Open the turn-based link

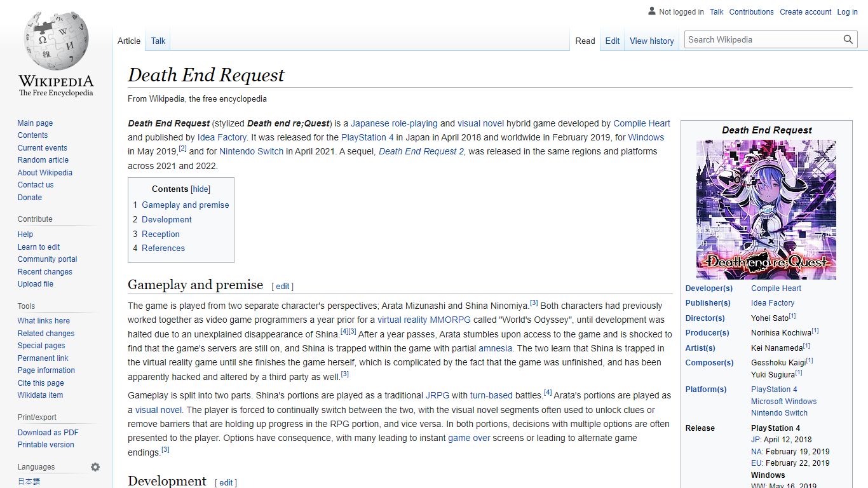click(x=491, y=395)
